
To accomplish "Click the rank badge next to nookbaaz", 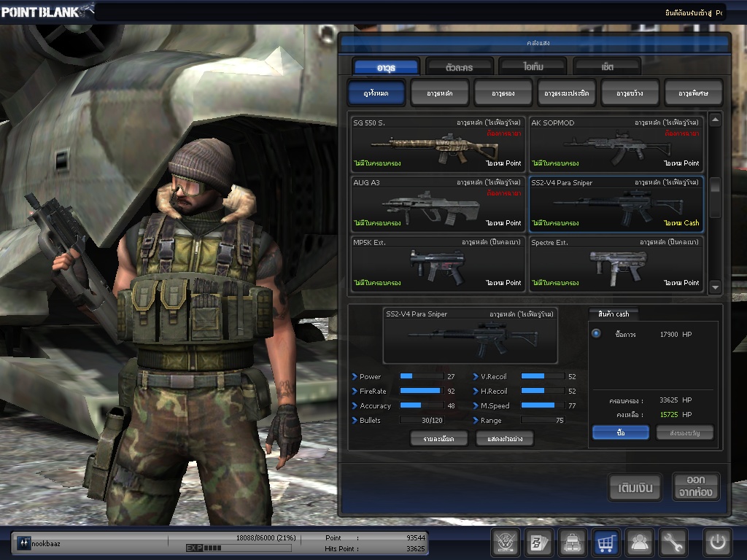I will click(23, 542).
